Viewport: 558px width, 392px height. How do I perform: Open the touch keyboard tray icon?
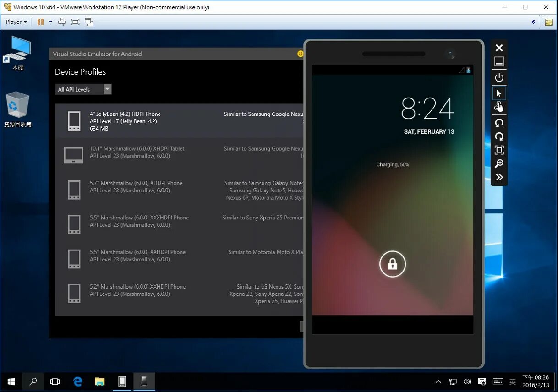[498, 381]
